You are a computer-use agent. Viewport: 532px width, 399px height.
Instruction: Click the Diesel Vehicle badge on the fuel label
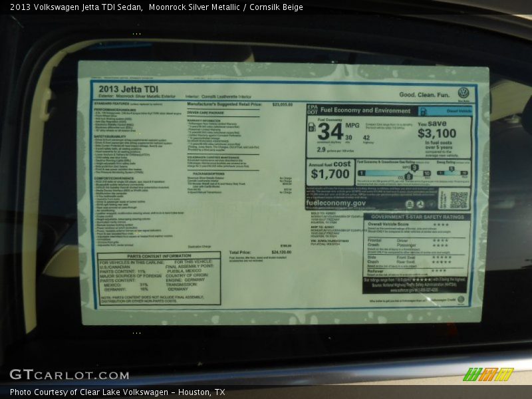(445, 111)
